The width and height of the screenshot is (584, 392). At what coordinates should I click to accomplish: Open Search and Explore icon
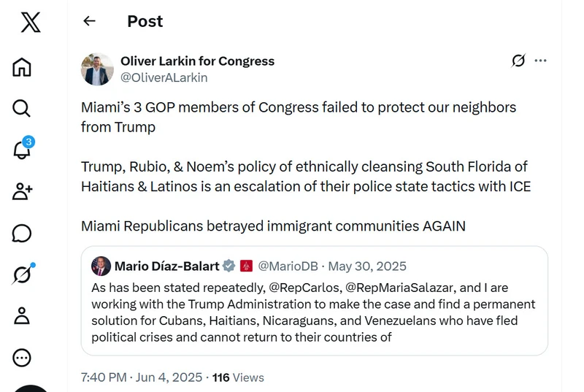(x=21, y=108)
